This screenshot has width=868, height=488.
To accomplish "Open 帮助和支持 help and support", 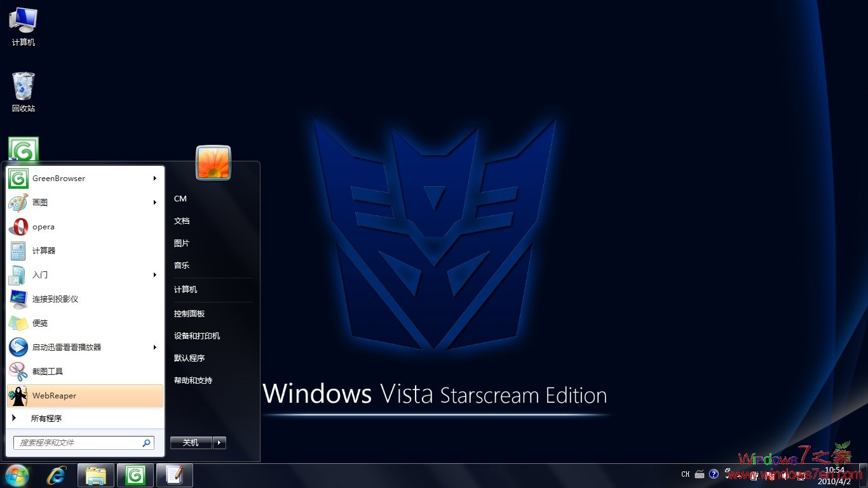I will pyautogui.click(x=194, y=380).
